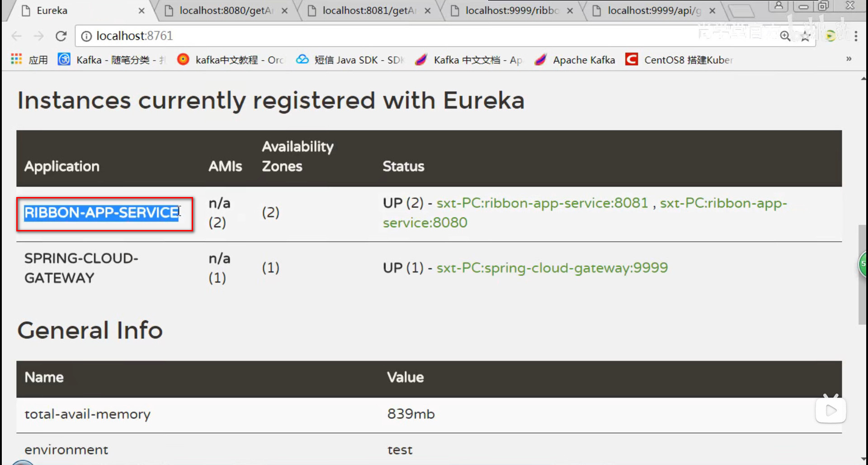
Task: Open the sxt-PC:spring-cloud-gateway:9999 instance link
Action: [552, 268]
